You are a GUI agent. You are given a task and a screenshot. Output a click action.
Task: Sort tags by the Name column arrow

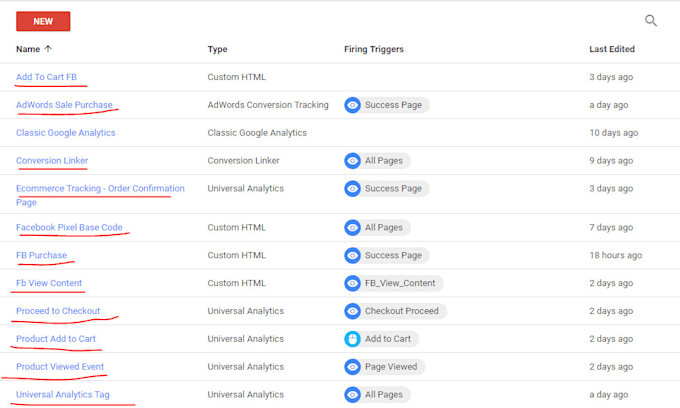click(49, 49)
